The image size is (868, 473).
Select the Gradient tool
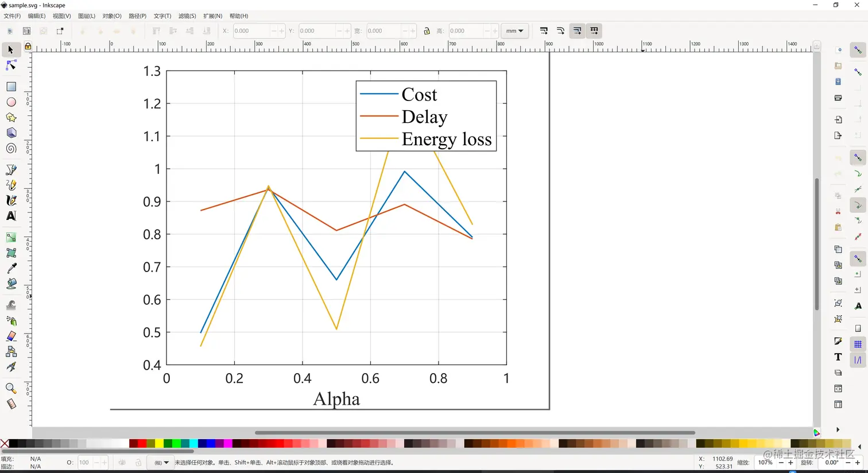coord(11,237)
